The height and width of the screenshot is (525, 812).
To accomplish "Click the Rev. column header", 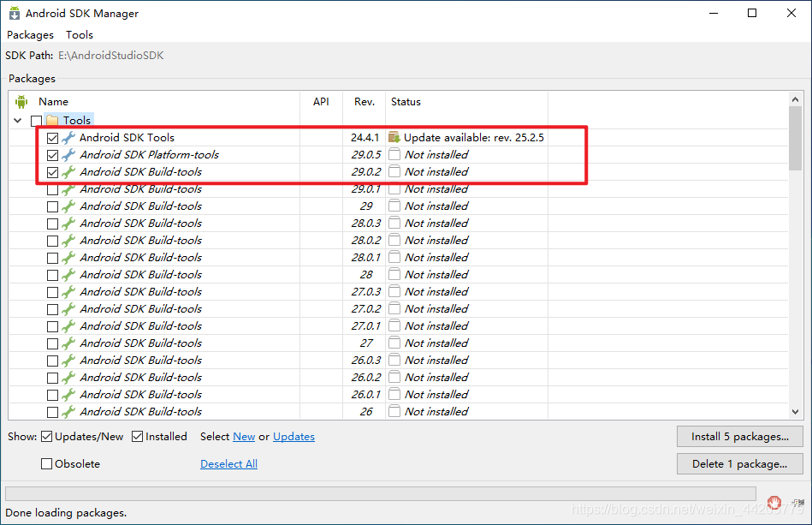I will coord(365,102).
